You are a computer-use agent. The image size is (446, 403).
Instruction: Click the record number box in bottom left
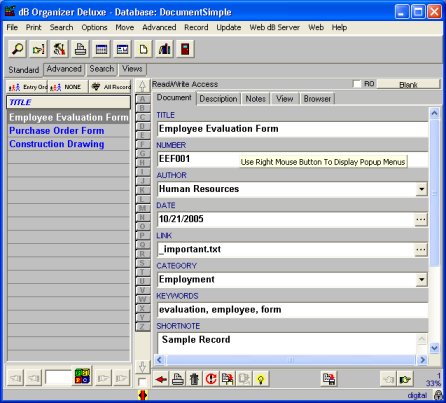[58, 378]
